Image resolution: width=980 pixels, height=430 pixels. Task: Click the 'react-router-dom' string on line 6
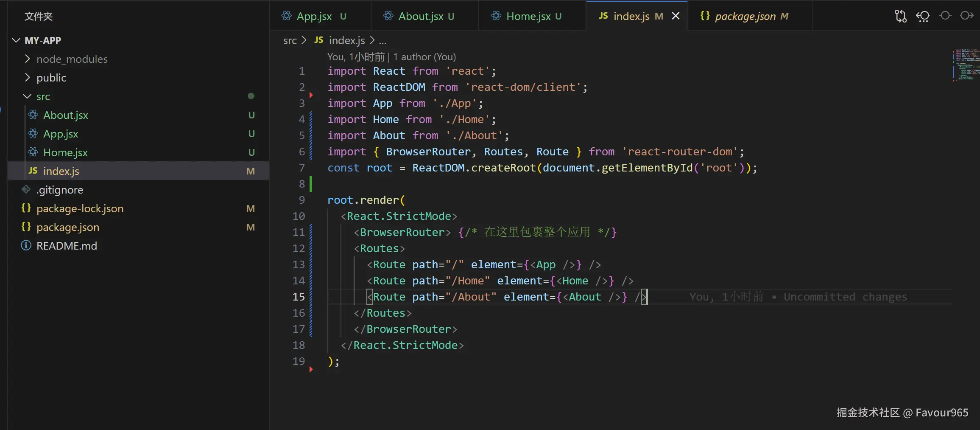(680, 152)
